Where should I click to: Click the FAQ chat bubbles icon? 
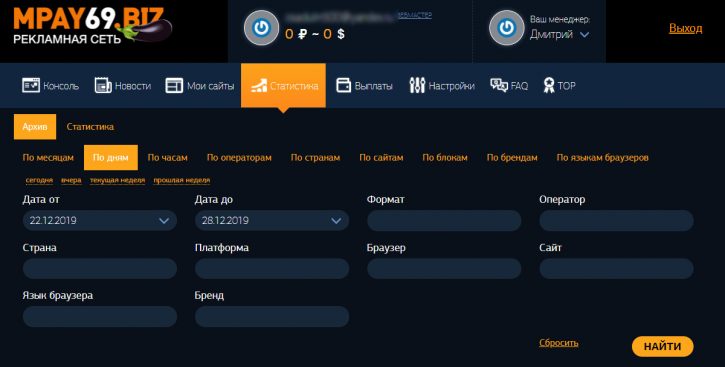tap(499, 86)
